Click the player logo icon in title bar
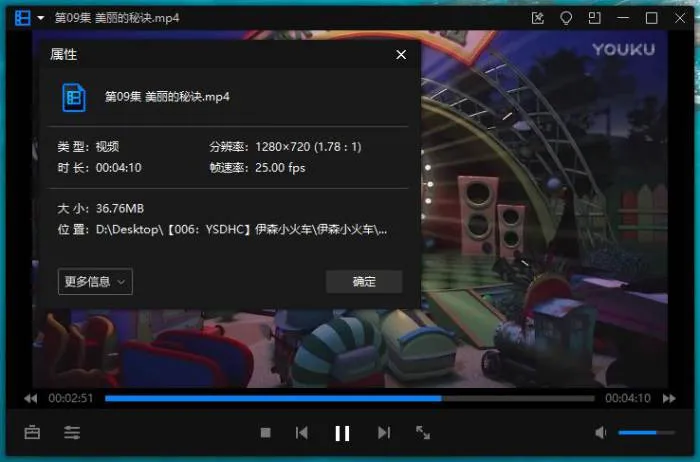 [22, 18]
